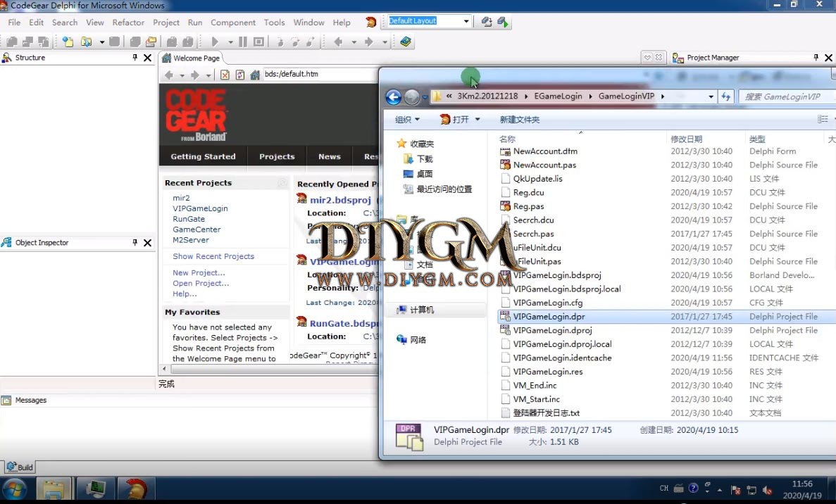This screenshot has height=504, width=836.
Task: Click the Run (play) toolbar icon
Action: (215, 42)
